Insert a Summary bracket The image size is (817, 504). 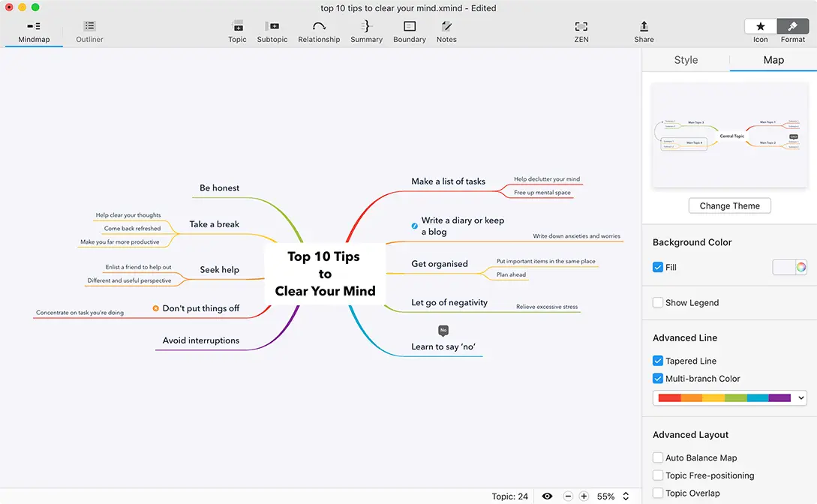(366, 31)
